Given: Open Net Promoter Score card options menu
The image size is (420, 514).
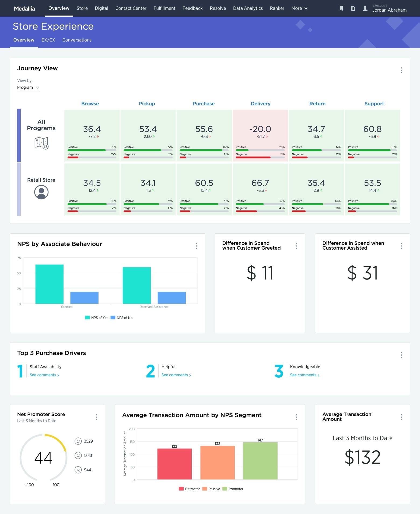Looking at the screenshot, I should [x=96, y=417].
